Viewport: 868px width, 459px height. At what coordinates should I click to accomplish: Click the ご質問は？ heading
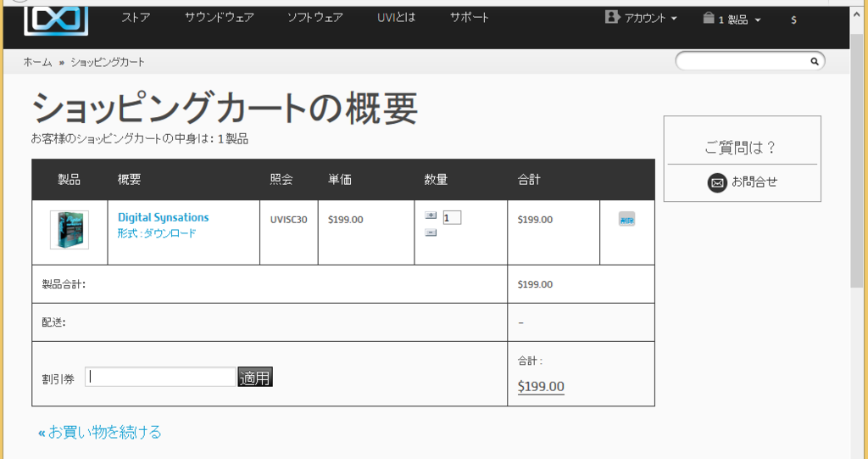pyautogui.click(x=741, y=148)
